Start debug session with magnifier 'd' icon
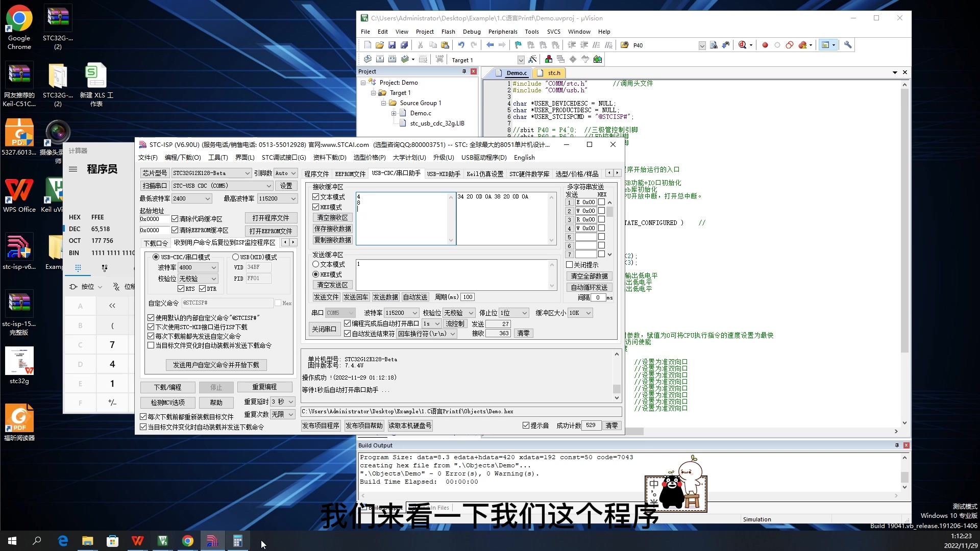This screenshot has height=551, width=980. (x=743, y=45)
